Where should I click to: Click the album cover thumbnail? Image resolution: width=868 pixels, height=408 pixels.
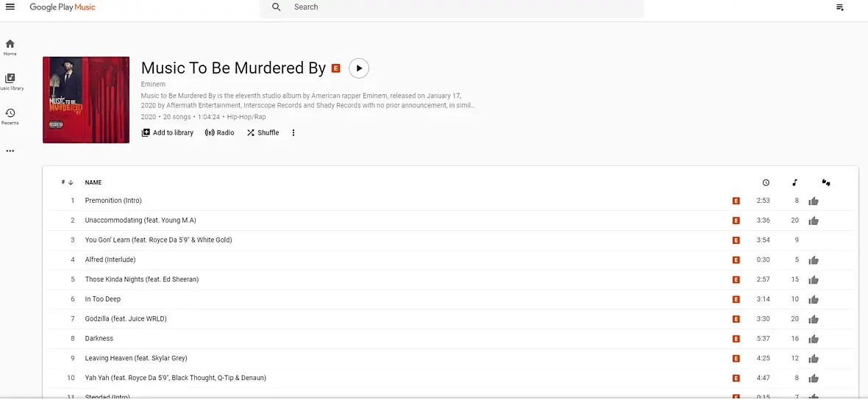[86, 100]
